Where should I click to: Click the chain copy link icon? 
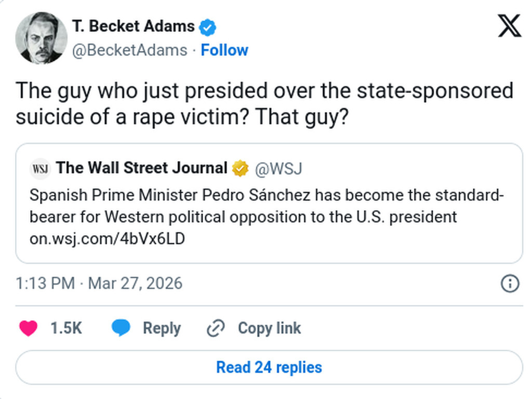[x=215, y=328]
